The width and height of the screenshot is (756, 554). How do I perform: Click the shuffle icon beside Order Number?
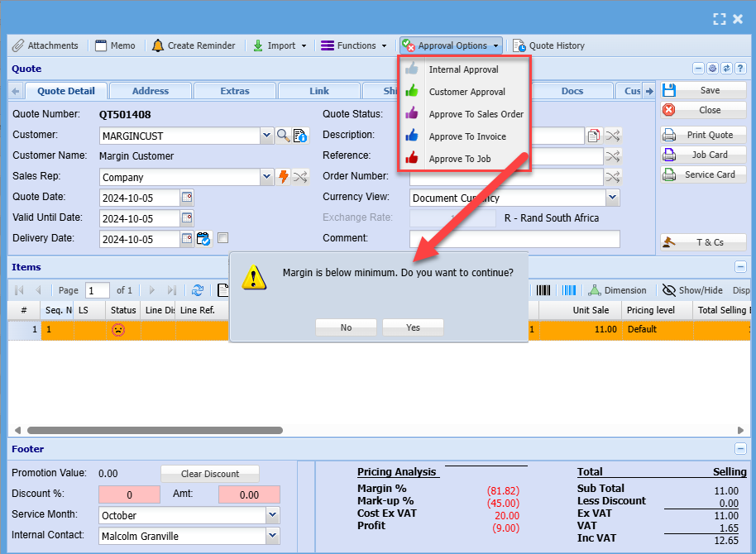coord(613,177)
